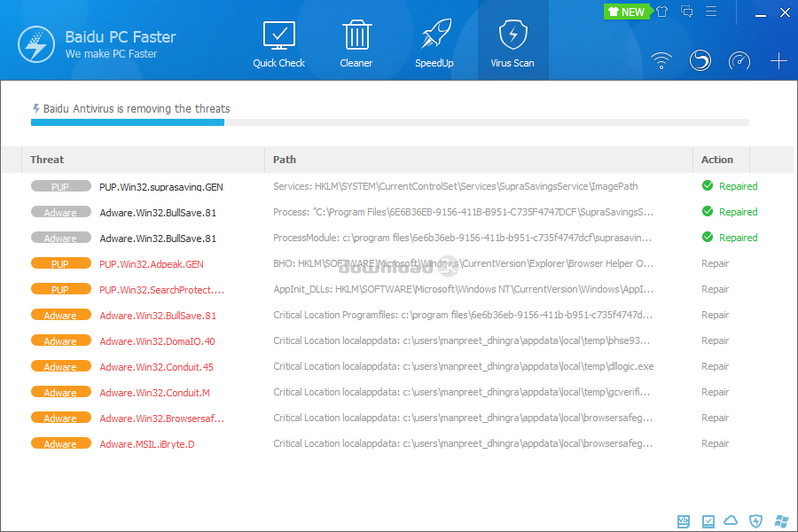Click green check icon of Process row
This screenshot has height=532, width=798.
[708, 211]
